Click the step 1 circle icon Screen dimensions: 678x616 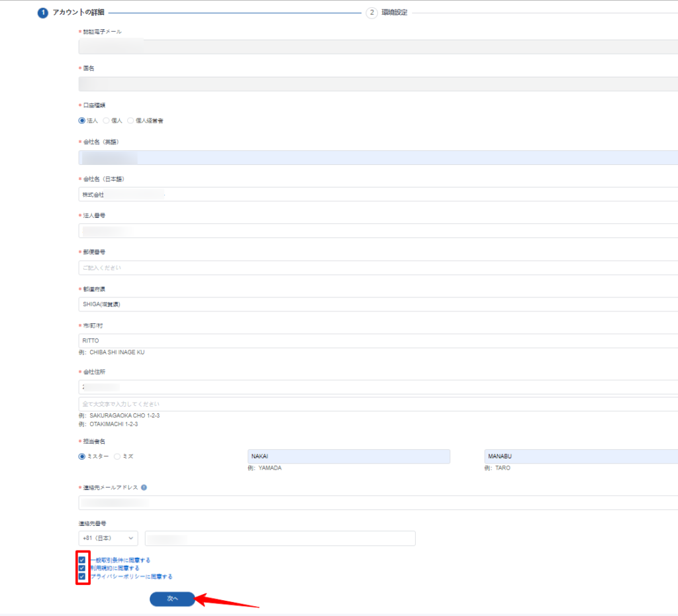pyautogui.click(x=43, y=13)
